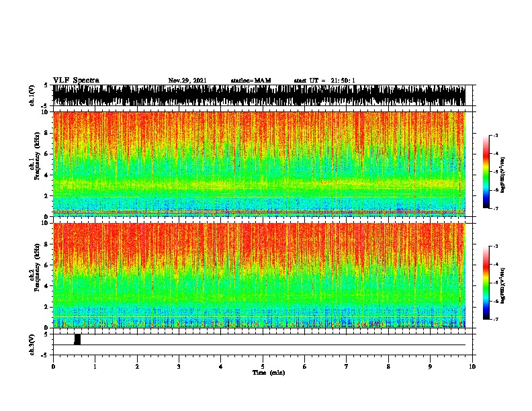
Task: Click the date label "Nov.29, 2021"
Action: [x=187, y=81]
